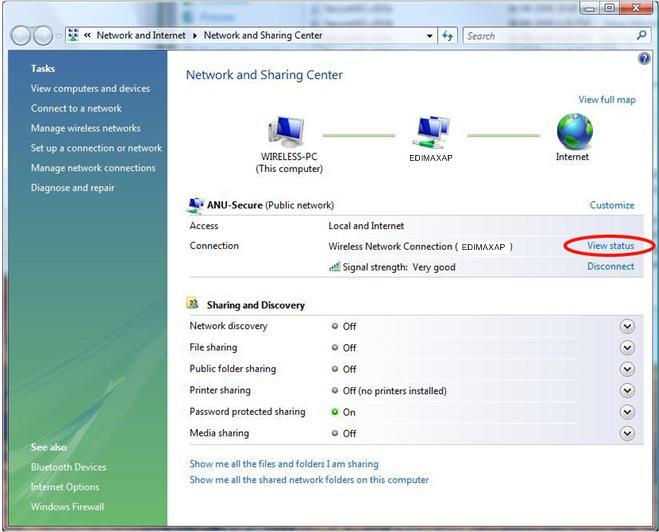Launch Diagnose and repair
659x532 pixels.
coord(73,188)
